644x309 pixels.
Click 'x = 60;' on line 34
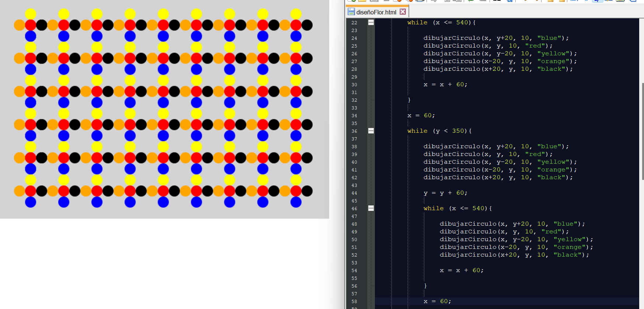point(421,115)
